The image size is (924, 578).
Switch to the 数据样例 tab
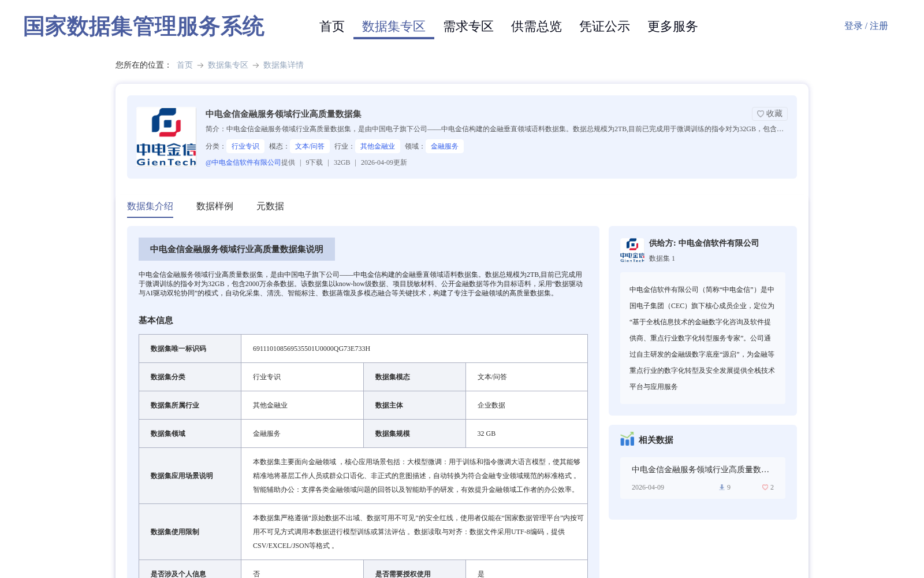(215, 206)
